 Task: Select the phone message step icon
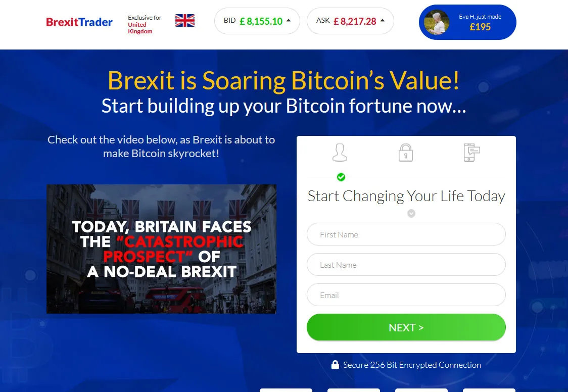tap(471, 152)
